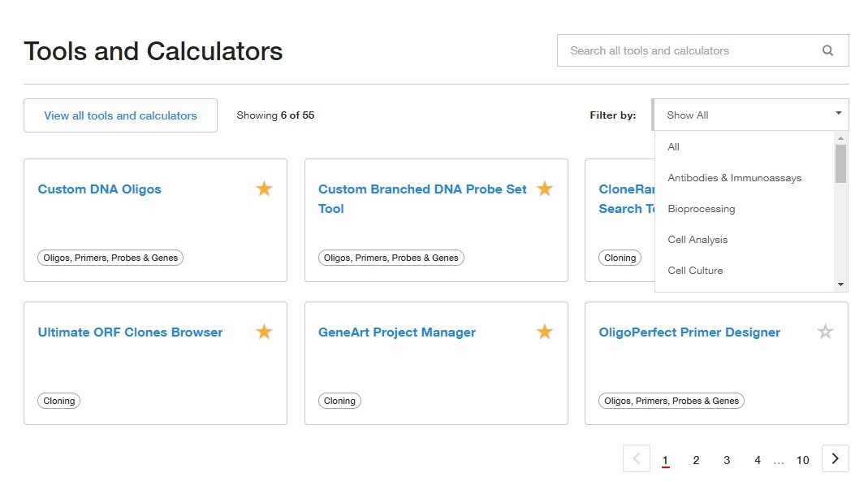Pick Cell Analysis filter option
This screenshot has height=482, width=868.
click(x=697, y=240)
